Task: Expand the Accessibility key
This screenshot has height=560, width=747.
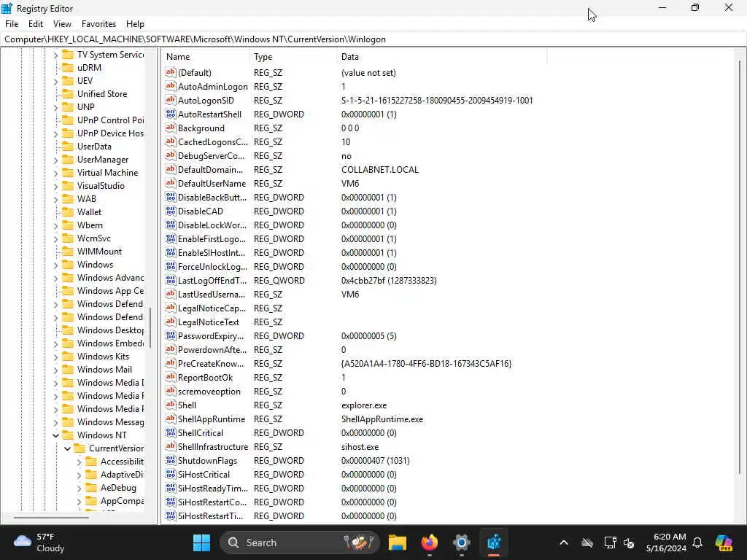Action: click(79, 462)
